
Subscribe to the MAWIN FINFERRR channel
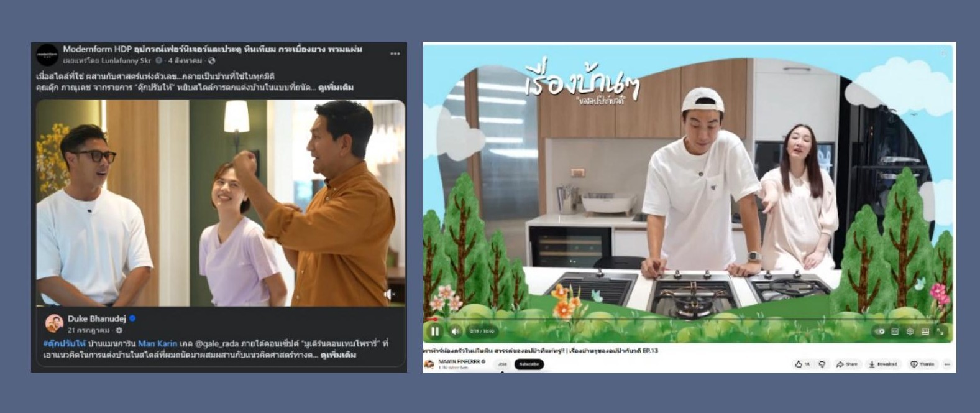529,364
